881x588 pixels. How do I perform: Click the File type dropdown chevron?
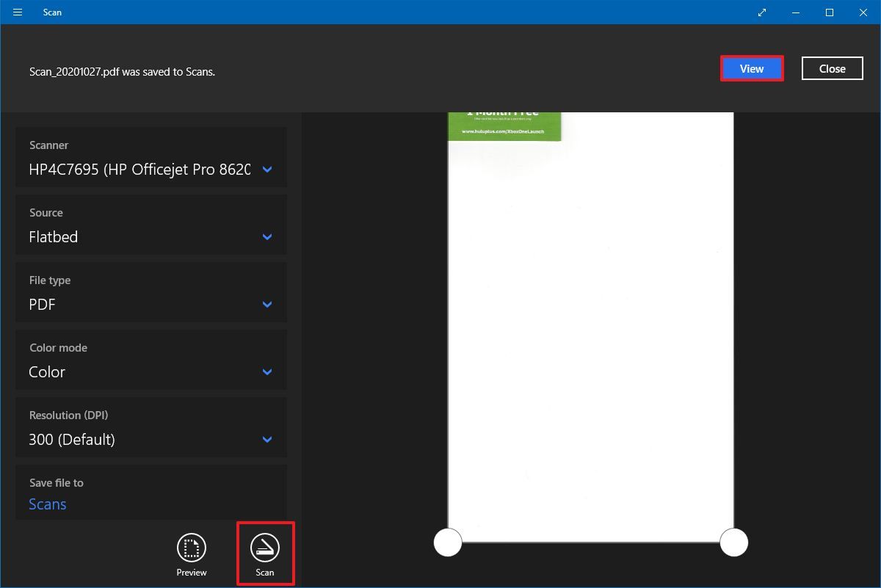267,304
